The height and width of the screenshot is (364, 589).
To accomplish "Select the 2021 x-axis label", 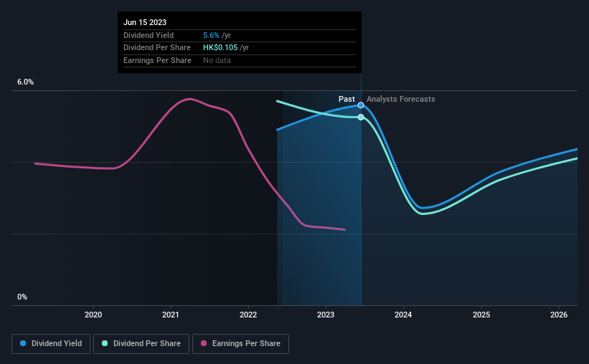I will coord(171,315).
